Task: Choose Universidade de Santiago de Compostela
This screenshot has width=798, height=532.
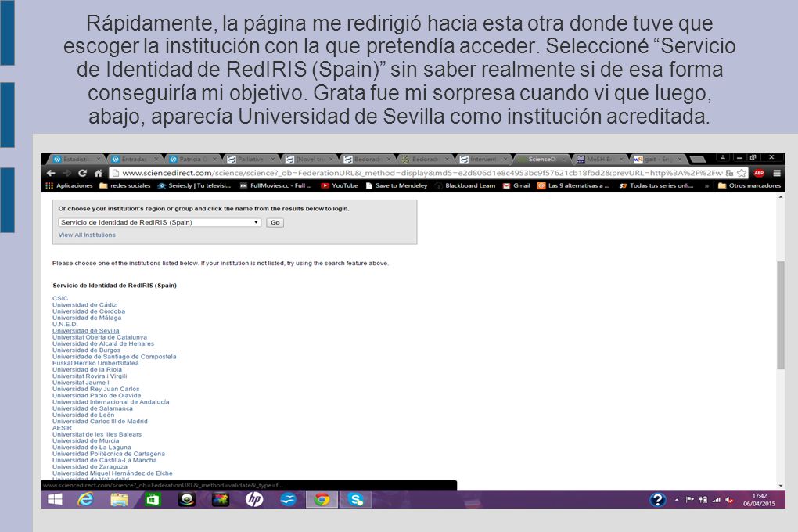Action: tap(114, 357)
